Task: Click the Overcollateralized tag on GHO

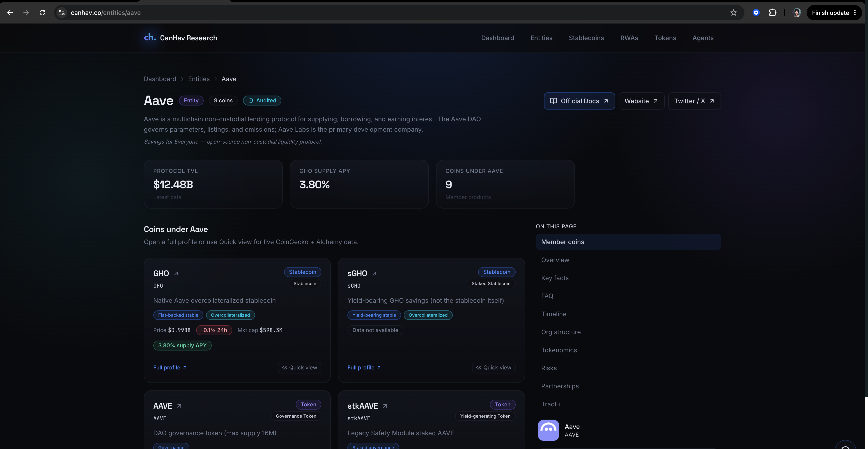Action: [x=230, y=315]
